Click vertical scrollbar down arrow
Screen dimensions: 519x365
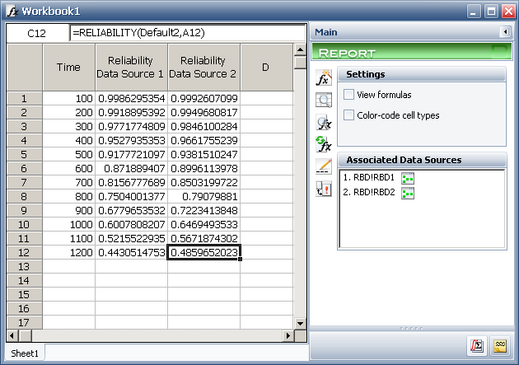300,323
